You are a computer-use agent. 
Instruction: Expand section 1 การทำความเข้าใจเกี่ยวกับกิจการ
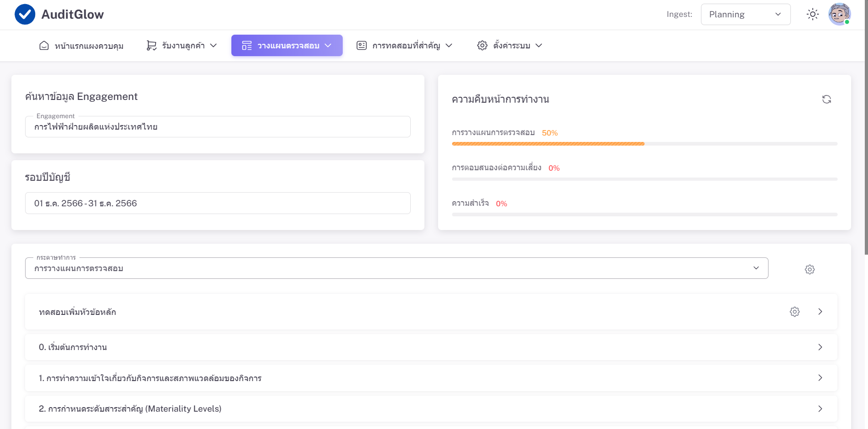(x=820, y=378)
